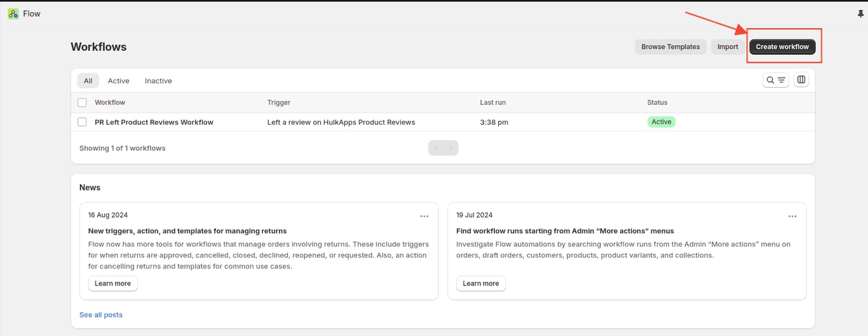868x336 pixels.
Task: Click Learn more under returns news post
Action: (112, 284)
